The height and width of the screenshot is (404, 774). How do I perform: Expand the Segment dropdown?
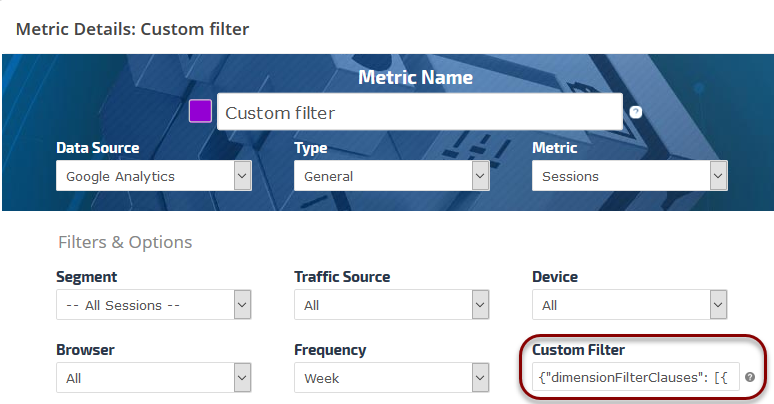[153, 304]
